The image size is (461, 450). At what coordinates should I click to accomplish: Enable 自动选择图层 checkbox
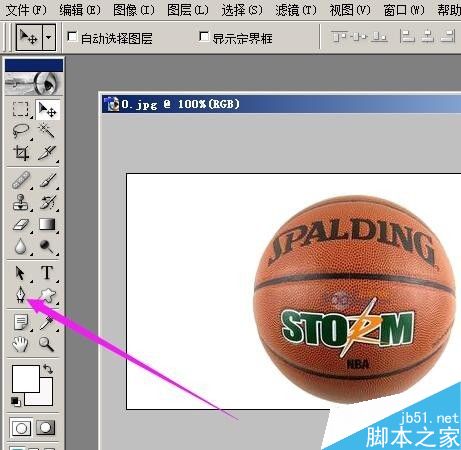(72, 36)
